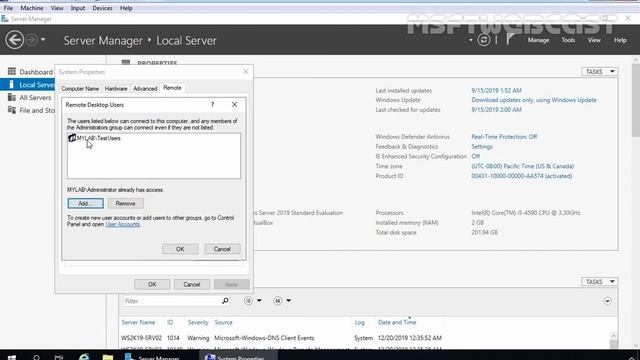
Task: Switch to the Remote tab
Action: coord(172,88)
